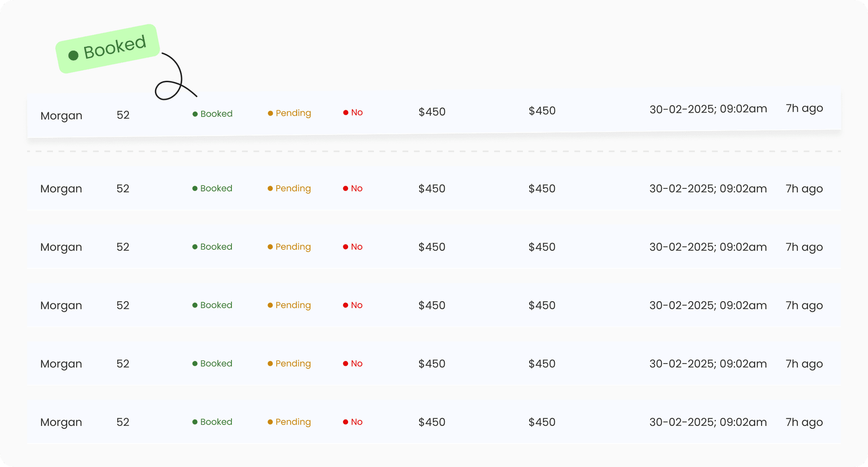Select the red No indicator dot in the second row
Image resolution: width=868 pixels, height=467 pixels.
coord(346,188)
